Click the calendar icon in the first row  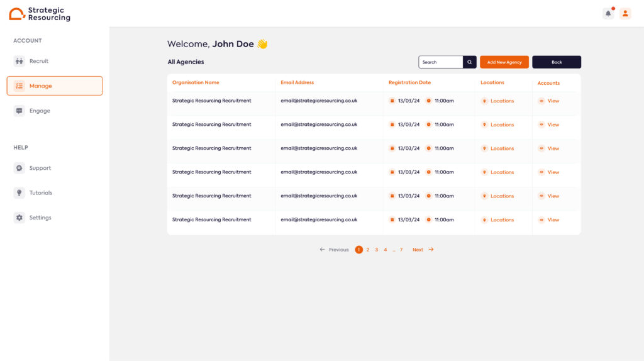392,101
